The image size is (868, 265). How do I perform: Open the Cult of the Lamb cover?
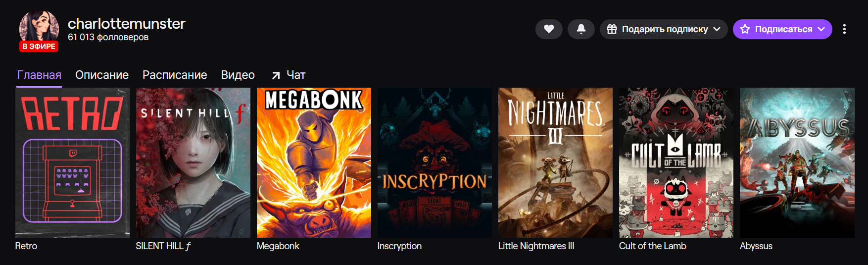click(x=676, y=162)
